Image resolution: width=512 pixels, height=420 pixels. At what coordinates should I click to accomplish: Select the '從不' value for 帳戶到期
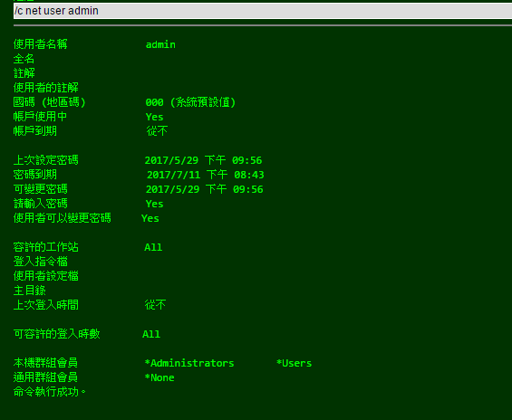tap(157, 131)
